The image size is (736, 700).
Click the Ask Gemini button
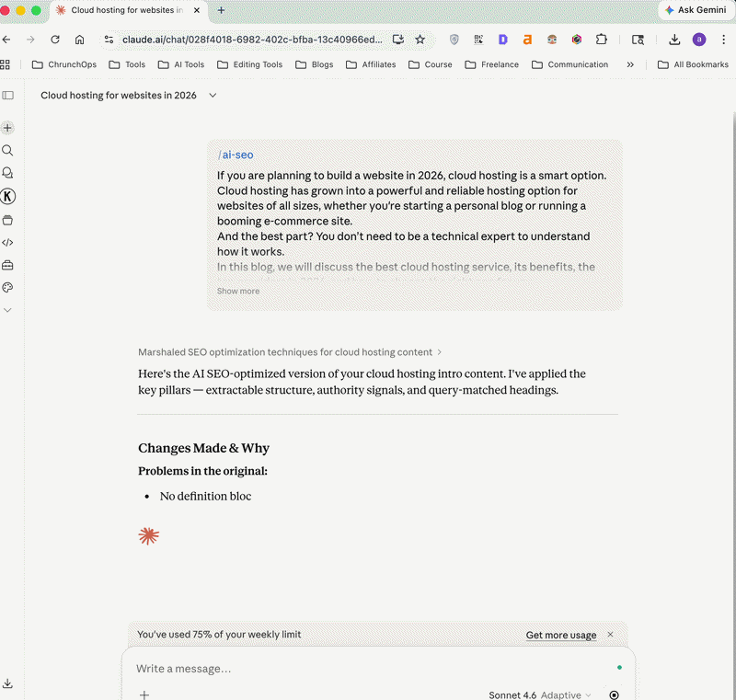[x=696, y=10]
